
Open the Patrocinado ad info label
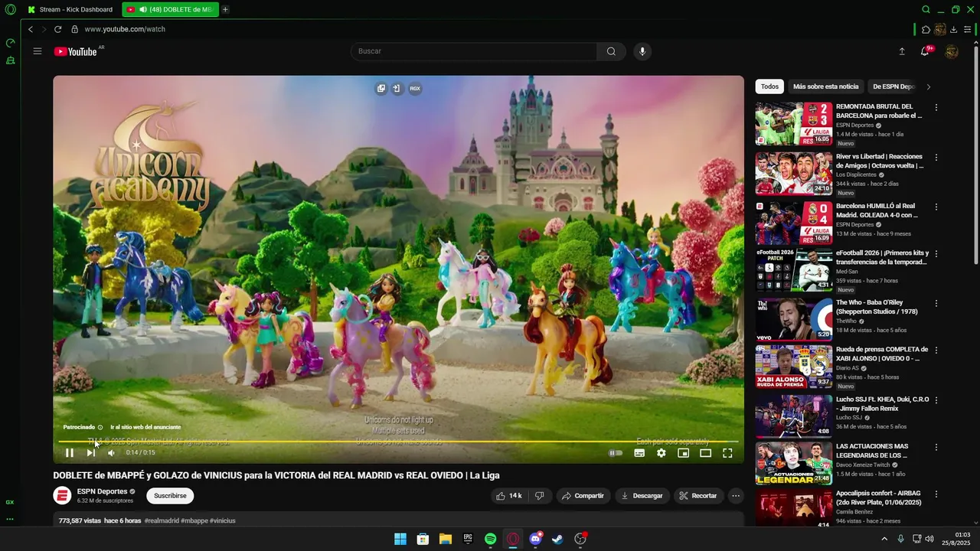[x=83, y=427]
